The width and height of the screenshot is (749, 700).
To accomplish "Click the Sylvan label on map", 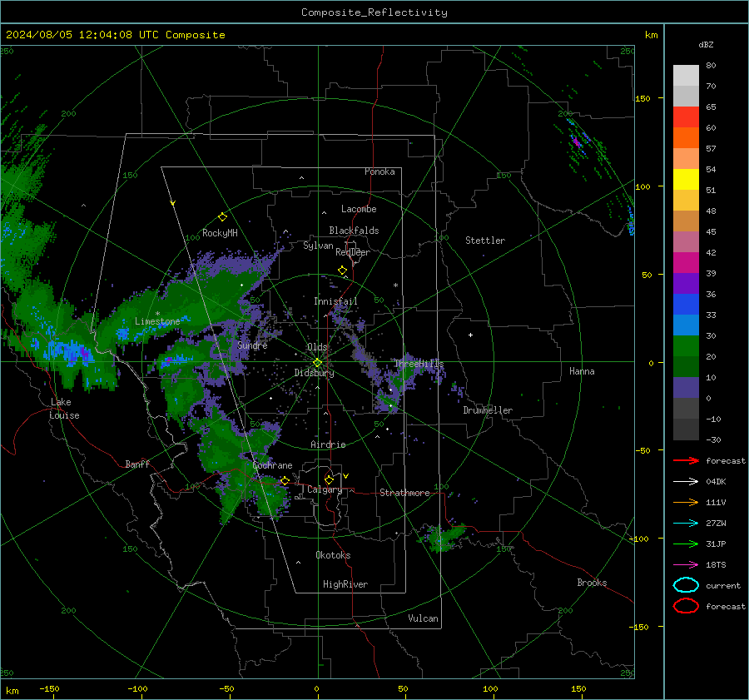I will (318, 246).
